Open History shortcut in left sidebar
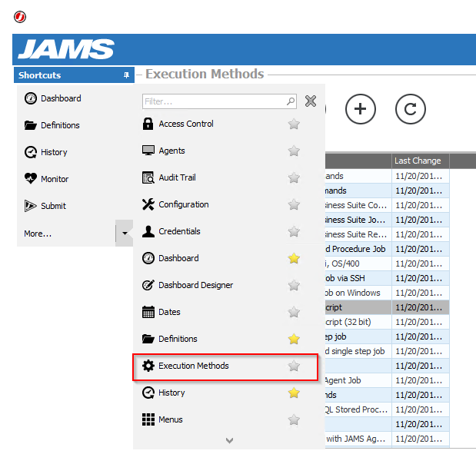Viewport: 476px width, 464px height. (x=46, y=152)
